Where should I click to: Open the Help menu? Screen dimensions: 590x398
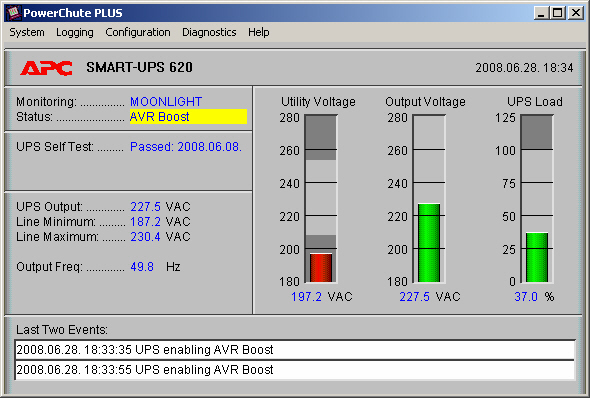259,32
